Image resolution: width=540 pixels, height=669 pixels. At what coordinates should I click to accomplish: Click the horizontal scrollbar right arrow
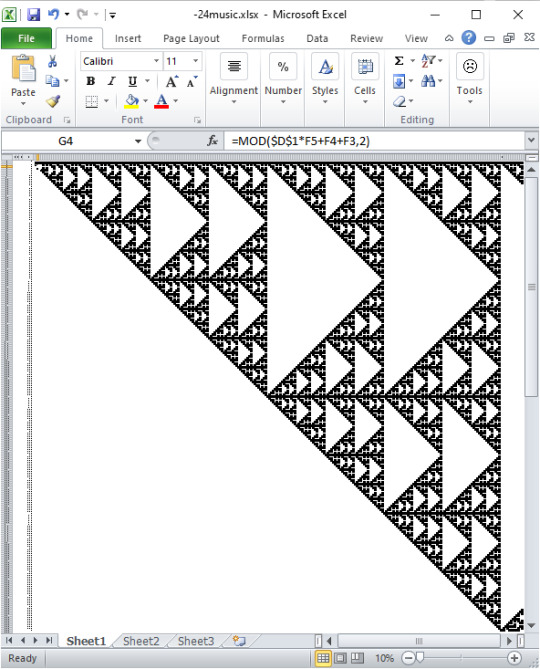(x=509, y=640)
